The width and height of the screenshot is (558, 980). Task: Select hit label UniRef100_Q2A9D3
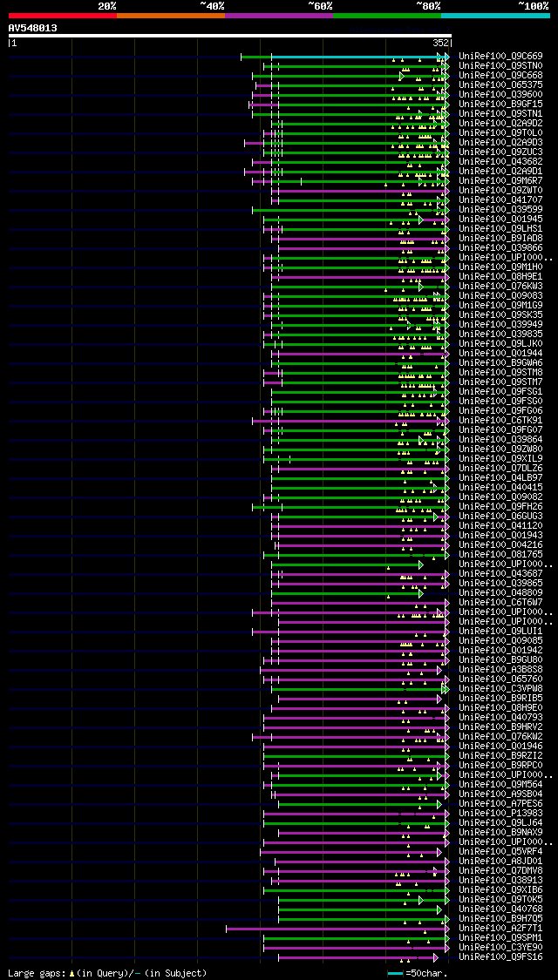[500, 143]
